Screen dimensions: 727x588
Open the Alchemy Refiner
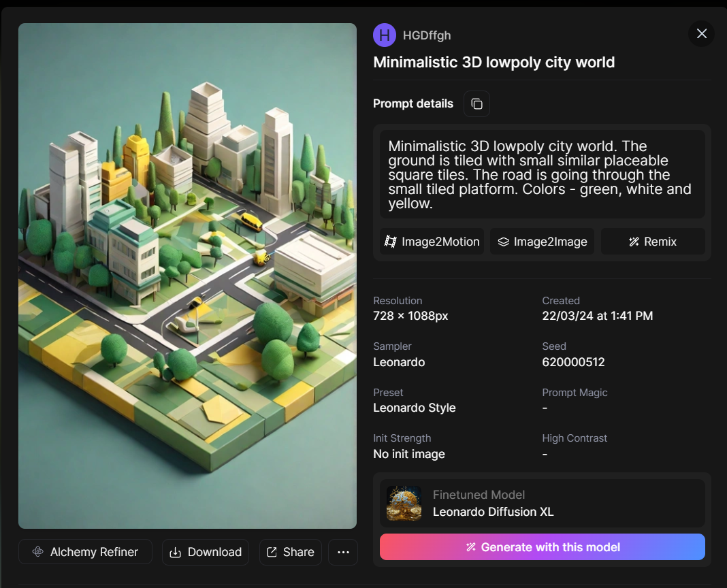point(85,552)
